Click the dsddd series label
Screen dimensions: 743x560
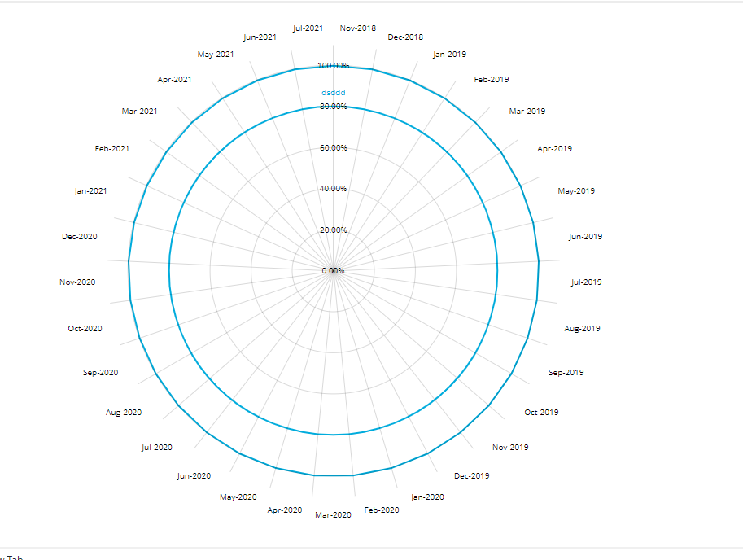(x=334, y=93)
